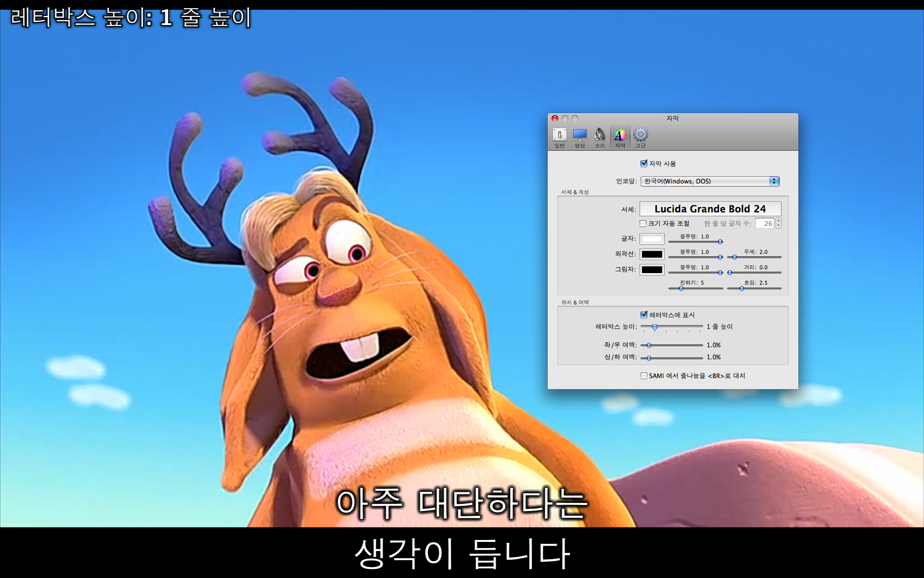Toggle the 레터박스에 표시 checkbox

coord(644,315)
